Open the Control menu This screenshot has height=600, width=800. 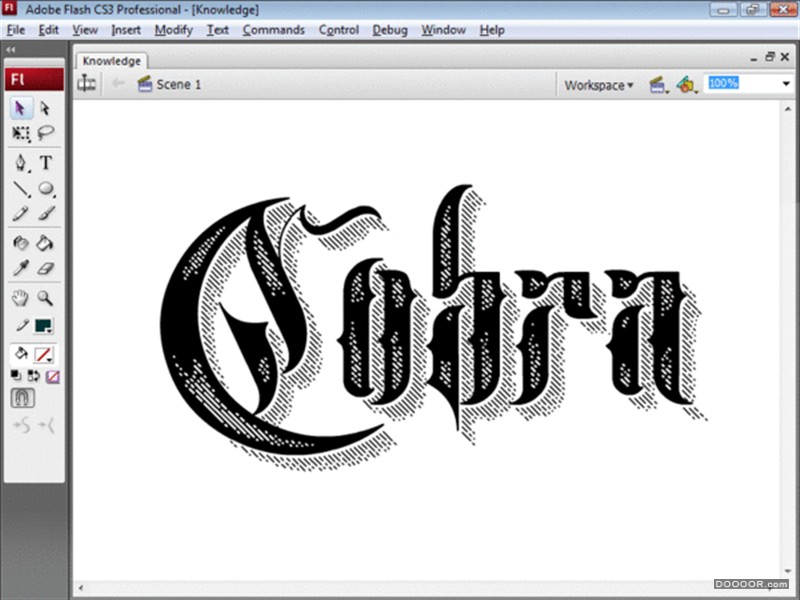[338, 30]
